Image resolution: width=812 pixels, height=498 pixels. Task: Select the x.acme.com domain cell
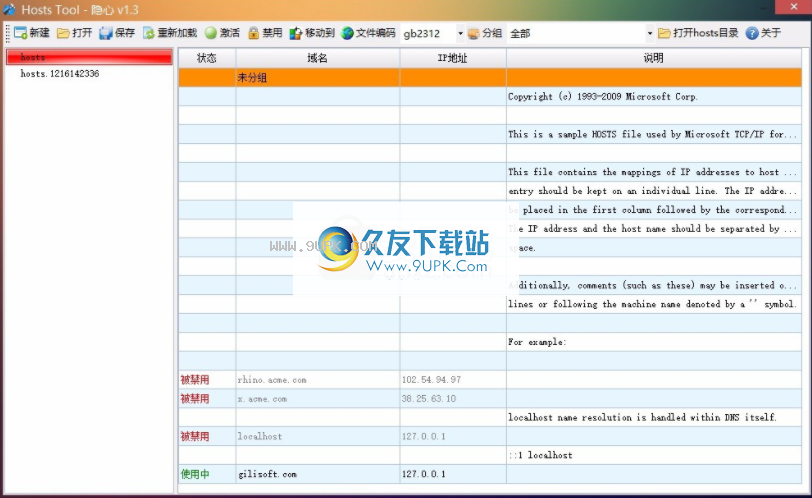317,399
